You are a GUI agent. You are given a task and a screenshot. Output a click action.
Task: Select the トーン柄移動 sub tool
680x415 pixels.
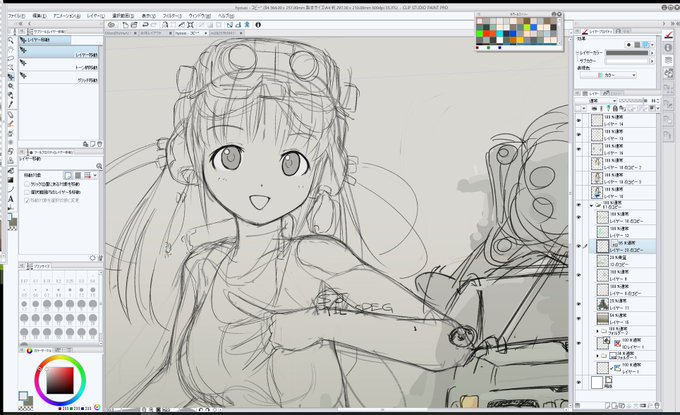pos(60,65)
